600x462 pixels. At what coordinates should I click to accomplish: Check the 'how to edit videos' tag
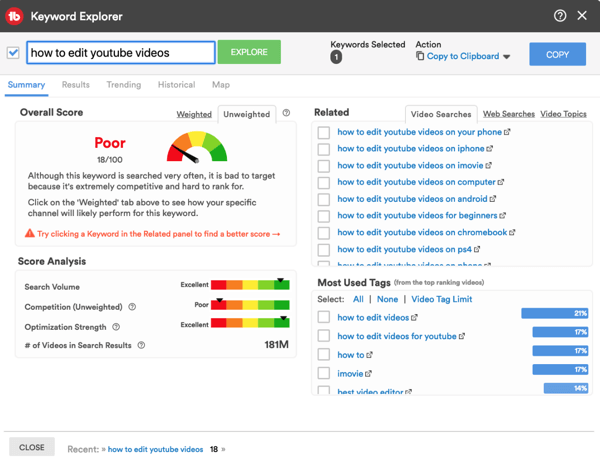[x=324, y=317]
